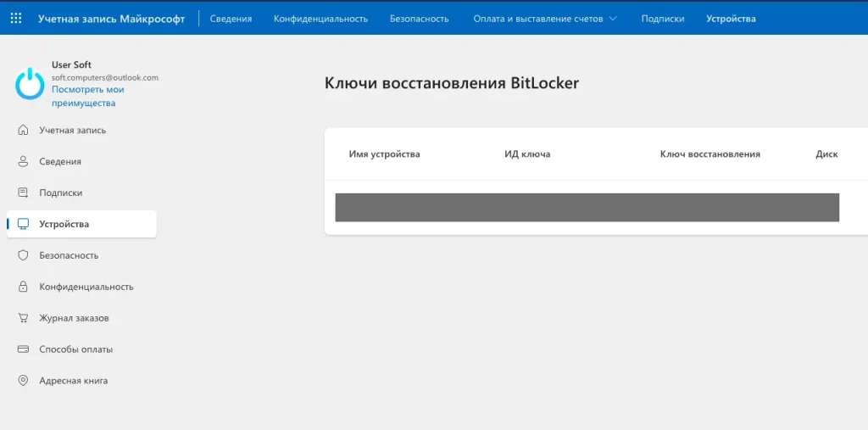This screenshot has width=868, height=430.
Task: Go to Безопасность in the top bar
Action: point(419,18)
